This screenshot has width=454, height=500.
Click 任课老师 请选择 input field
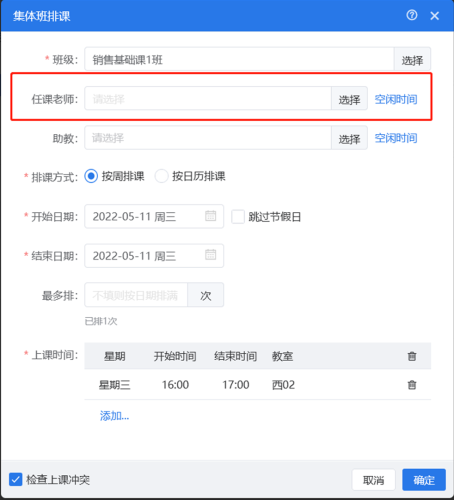click(x=208, y=99)
